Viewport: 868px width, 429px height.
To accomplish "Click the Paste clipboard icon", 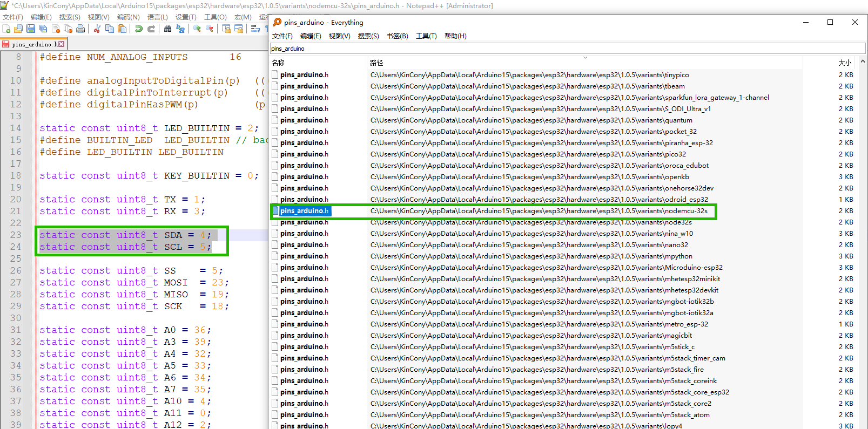I will pyautogui.click(x=122, y=29).
